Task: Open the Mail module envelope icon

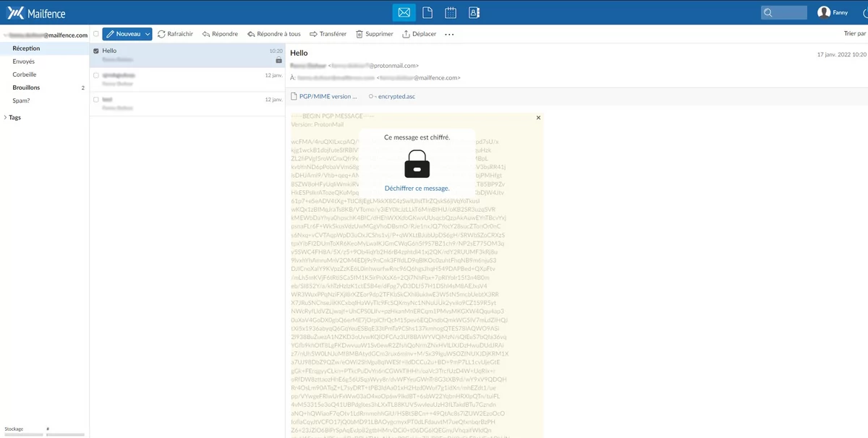Action: 404,12
